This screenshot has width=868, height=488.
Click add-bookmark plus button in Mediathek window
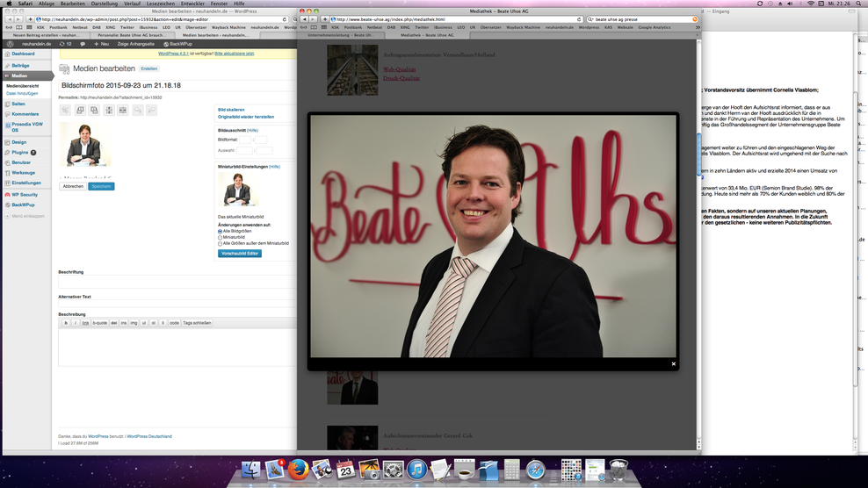(x=325, y=19)
